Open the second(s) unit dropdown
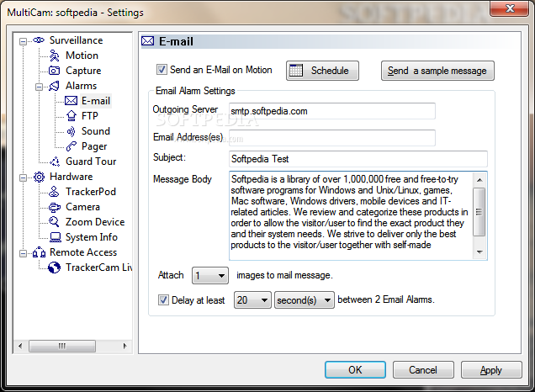535x392 pixels. (x=305, y=300)
